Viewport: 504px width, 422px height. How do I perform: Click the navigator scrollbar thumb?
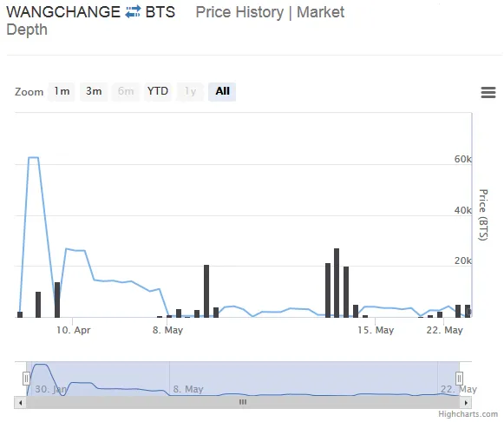point(243,402)
